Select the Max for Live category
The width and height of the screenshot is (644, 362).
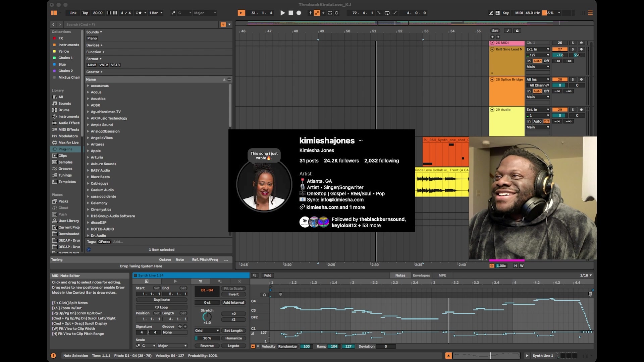pyautogui.click(x=68, y=142)
